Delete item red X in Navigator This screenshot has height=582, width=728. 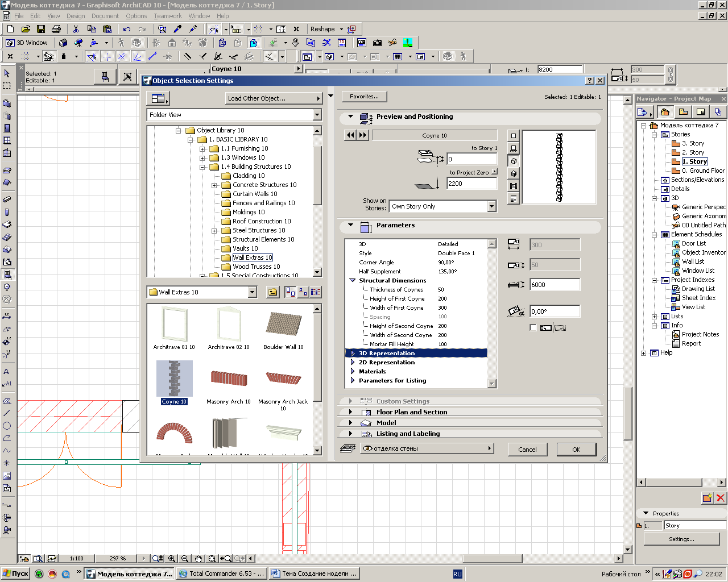pos(721,498)
